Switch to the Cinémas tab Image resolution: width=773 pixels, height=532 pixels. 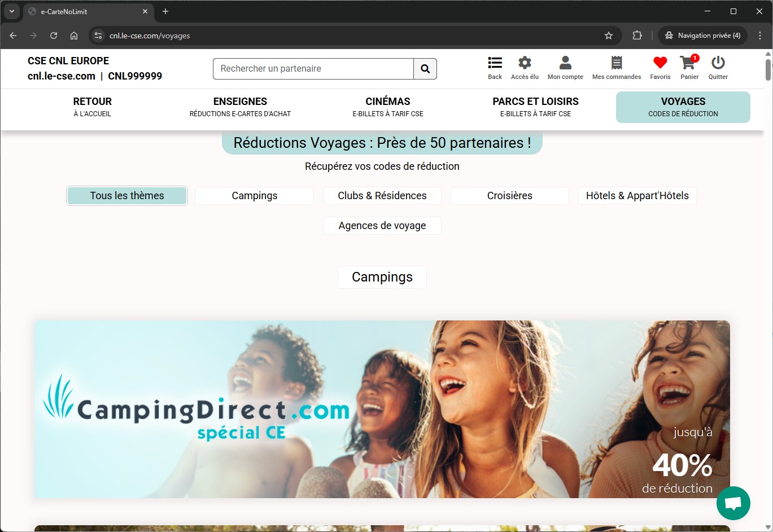(388, 107)
